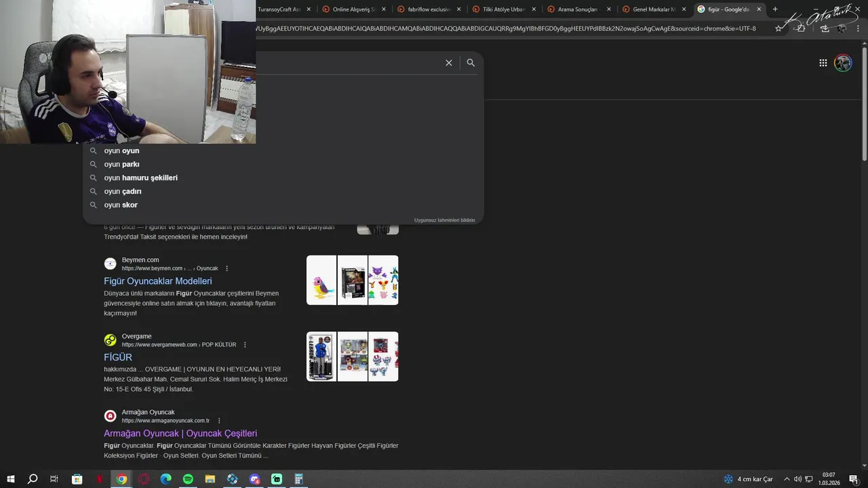Open 'Armağan Oyuncak | Oyuncak Çeşitleri' result

click(x=180, y=434)
